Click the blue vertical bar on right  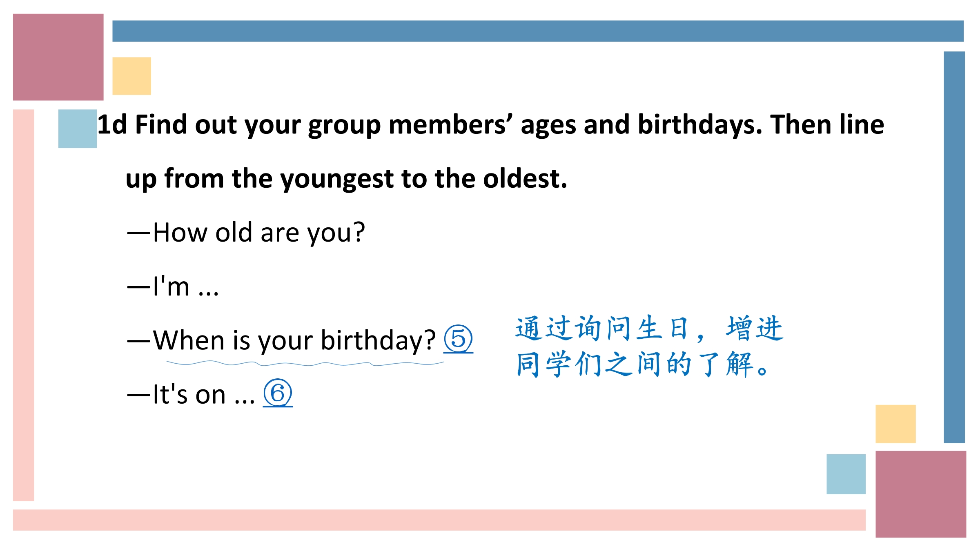coord(954,247)
